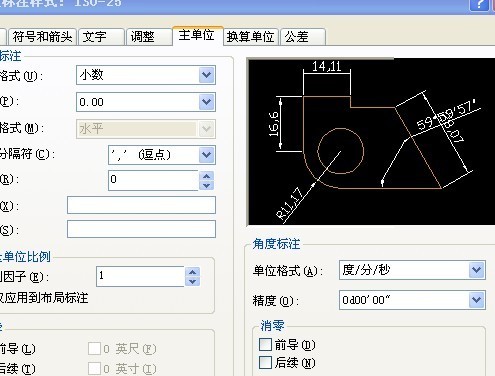Increase the round-off value with up arrow
The width and height of the screenshot is (495, 376).
[x=207, y=176]
